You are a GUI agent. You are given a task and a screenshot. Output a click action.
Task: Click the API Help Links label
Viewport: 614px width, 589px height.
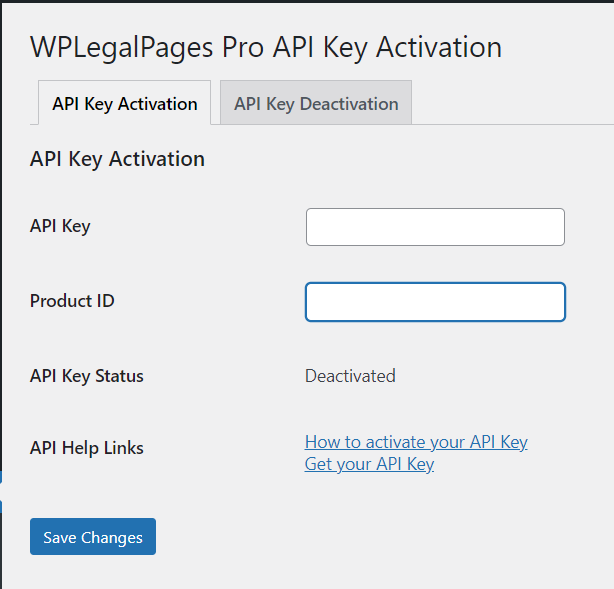point(87,448)
